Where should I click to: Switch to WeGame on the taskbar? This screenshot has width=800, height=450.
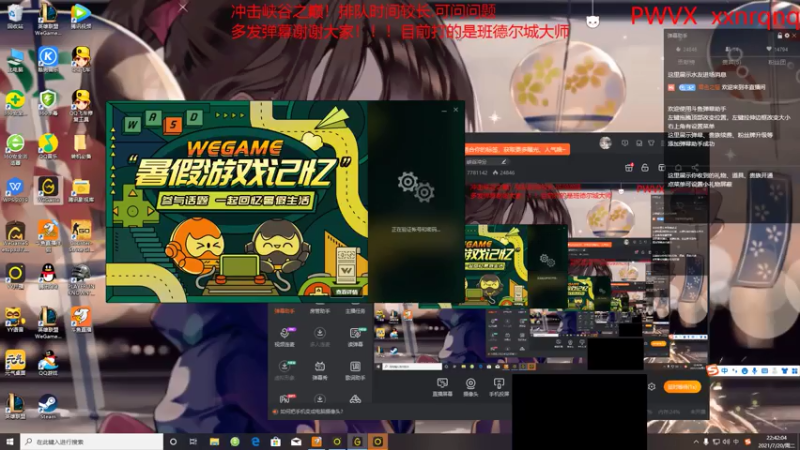pos(357,442)
